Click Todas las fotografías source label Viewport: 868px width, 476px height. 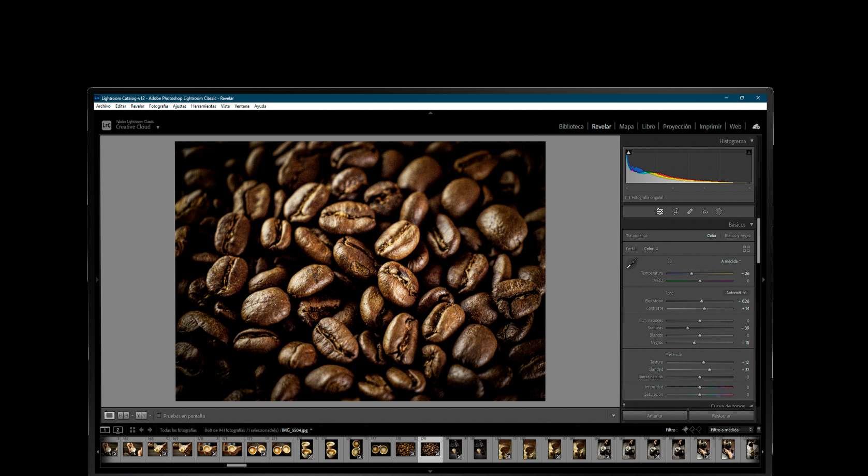tap(178, 430)
